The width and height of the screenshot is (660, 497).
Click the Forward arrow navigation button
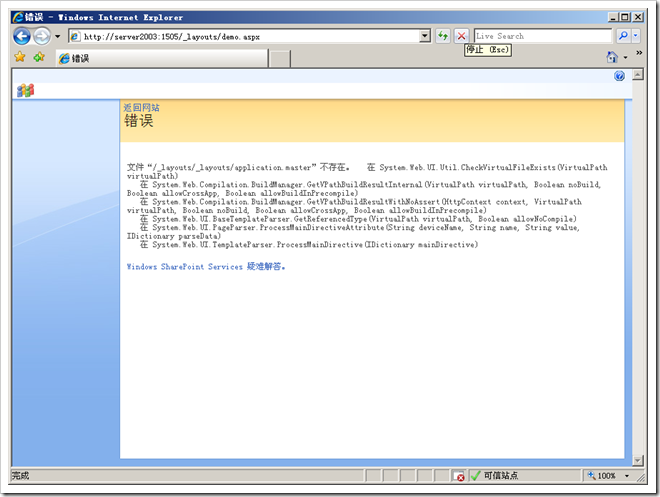(42, 36)
